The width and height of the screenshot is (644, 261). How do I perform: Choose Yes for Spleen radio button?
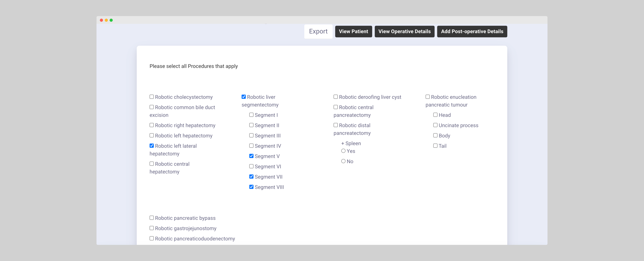pos(343,151)
